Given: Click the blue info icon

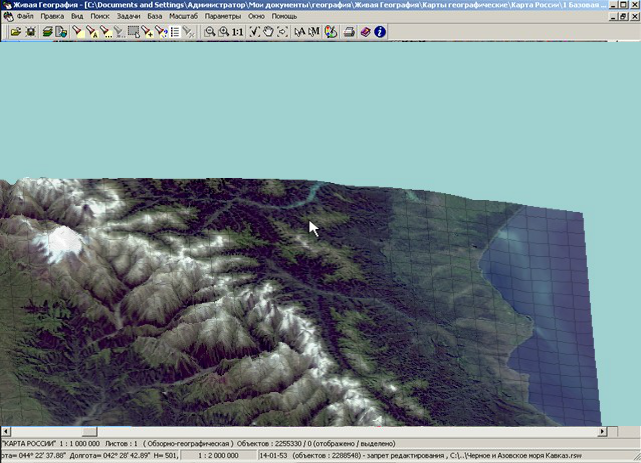Looking at the screenshot, I should [380, 32].
